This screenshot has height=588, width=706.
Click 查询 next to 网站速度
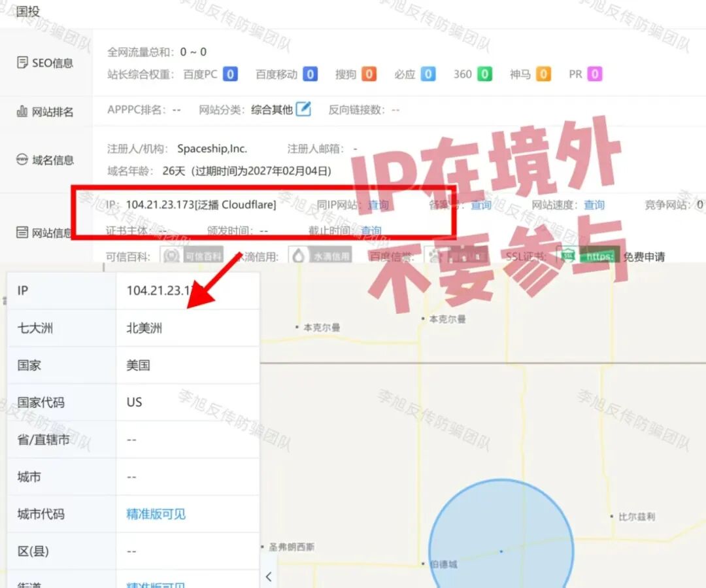coord(594,205)
